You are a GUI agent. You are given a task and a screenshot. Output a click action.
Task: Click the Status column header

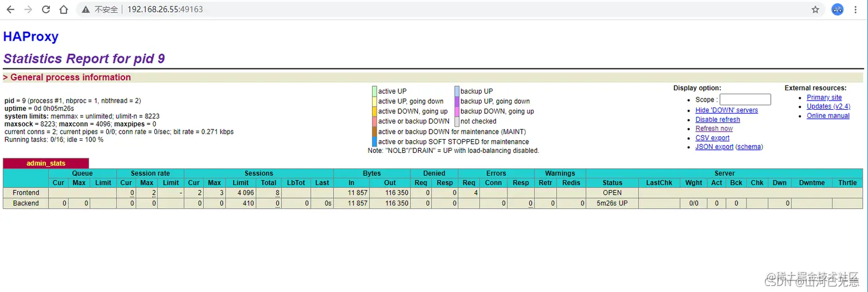(x=613, y=183)
